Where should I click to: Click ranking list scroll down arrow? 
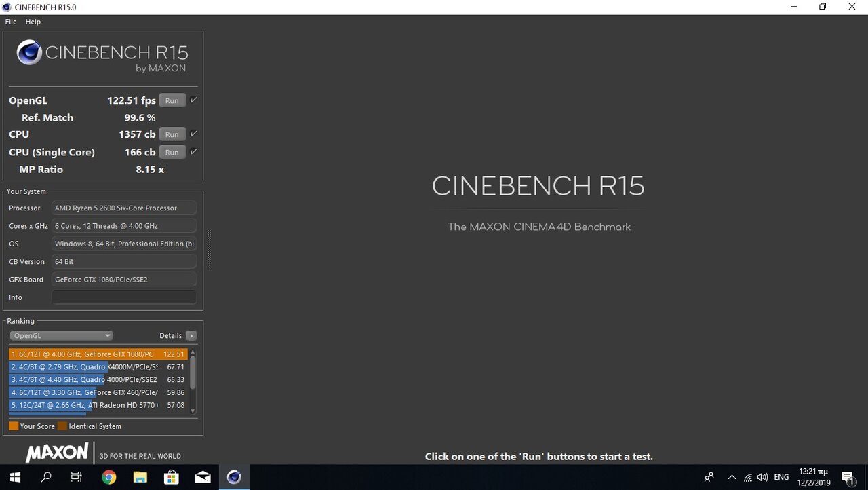193,411
